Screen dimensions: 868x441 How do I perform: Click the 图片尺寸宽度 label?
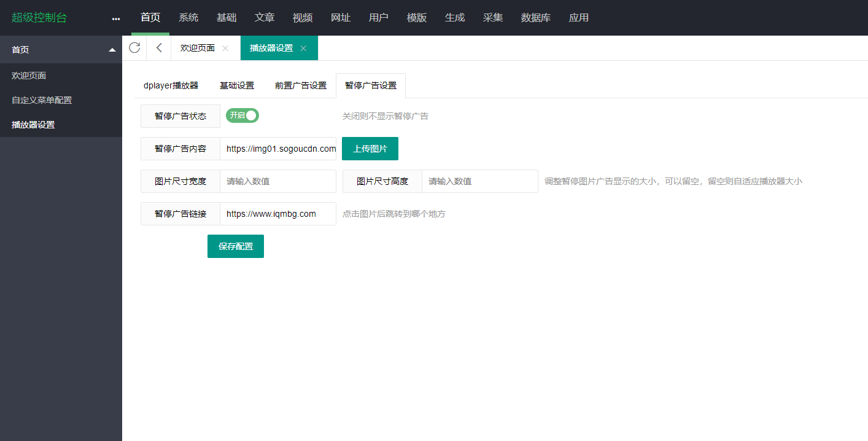click(180, 181)
